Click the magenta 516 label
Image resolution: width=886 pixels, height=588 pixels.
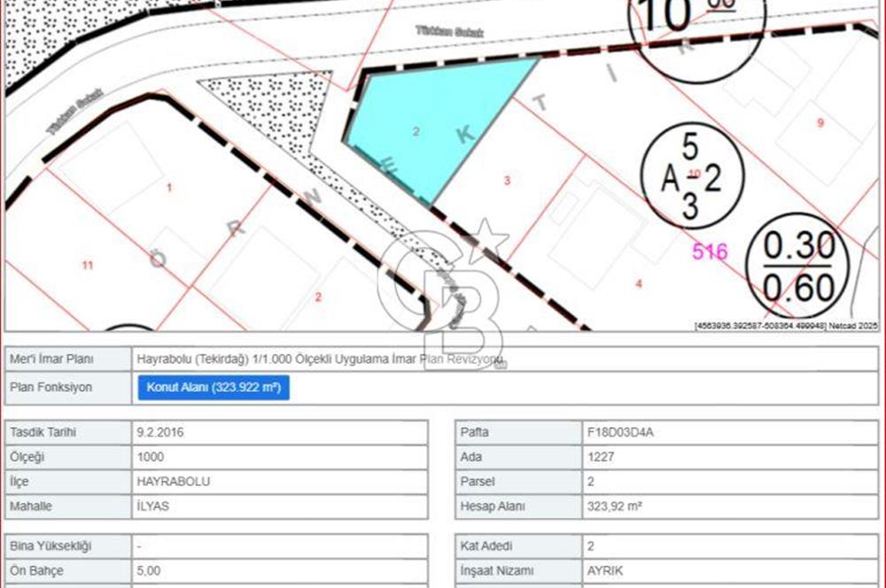pos(711,251)
